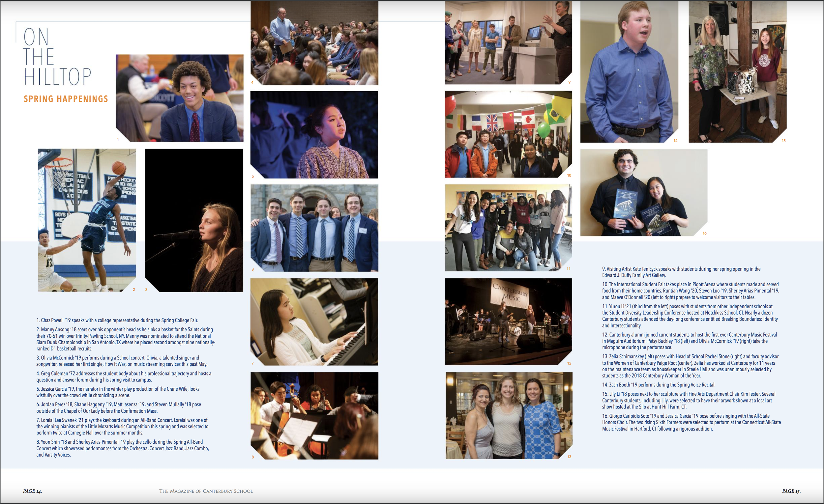Click caption 5 about The Crane Wife
824x504 pixels.
[118, 392]
